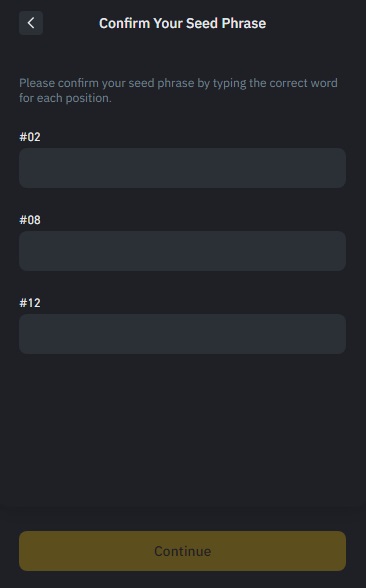The height and width of the screenshot is (588, 366).
Task: Select the text box under #12
Action: [x=182, y=334]
